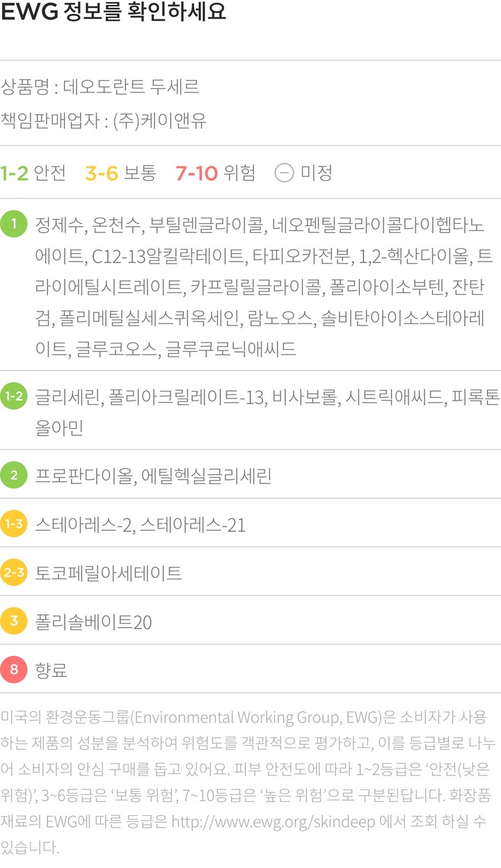This screenshot has height=868, width=501.
Task: Click the product name 데오도란트 두세르
Action: coord(131,87)
